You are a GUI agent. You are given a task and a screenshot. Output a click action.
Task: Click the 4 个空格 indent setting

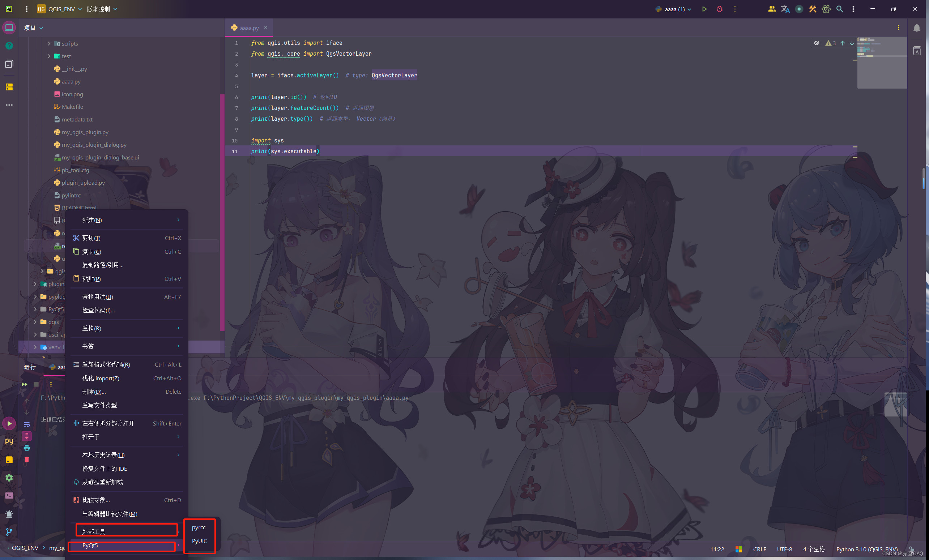pos(814,549)
